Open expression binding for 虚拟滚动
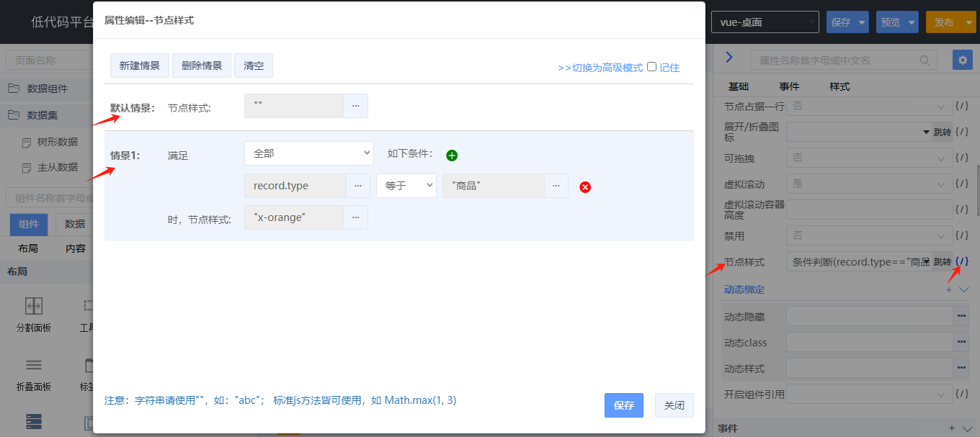The height and width of the screenshot is (437, 980). pos(962,184)
